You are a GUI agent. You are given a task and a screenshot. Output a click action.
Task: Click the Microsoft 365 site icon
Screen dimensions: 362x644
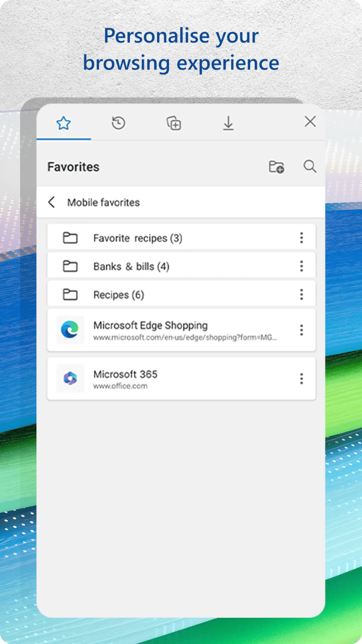(x=70, y=378)
